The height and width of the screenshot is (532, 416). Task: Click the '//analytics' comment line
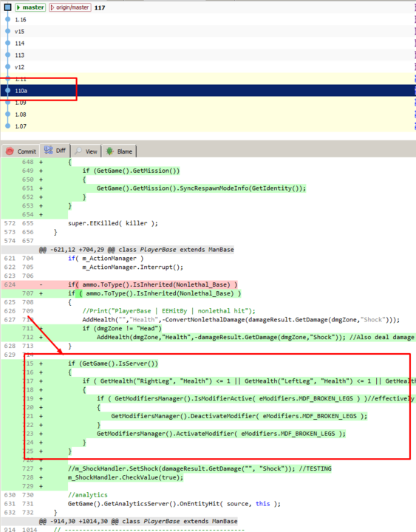(87, 495)
